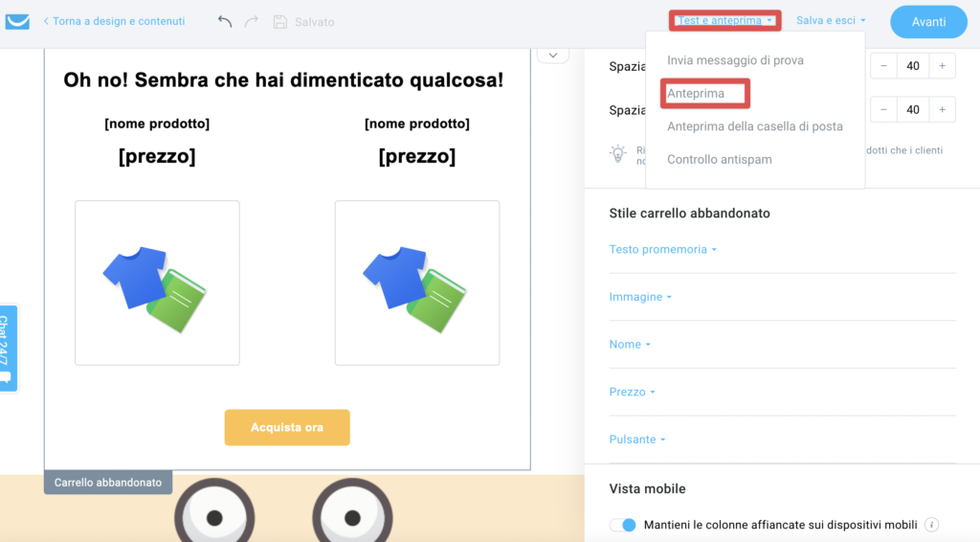Image resolution: width=980 pixels, height=542 pixels.
Task: Expand the Nome style section
Action: point(630,345)
